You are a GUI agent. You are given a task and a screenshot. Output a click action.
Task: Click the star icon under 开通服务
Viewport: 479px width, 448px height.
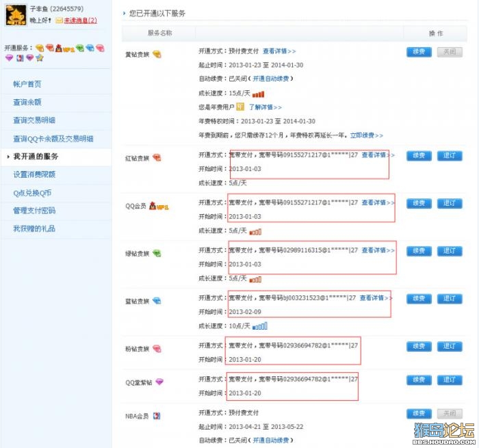pos(40,57)
